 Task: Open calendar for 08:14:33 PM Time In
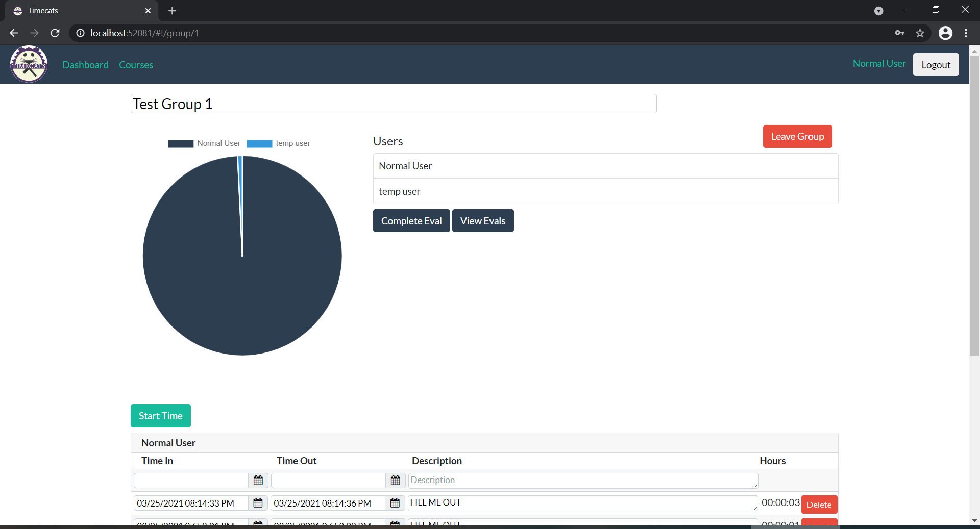tap(258, 503)
